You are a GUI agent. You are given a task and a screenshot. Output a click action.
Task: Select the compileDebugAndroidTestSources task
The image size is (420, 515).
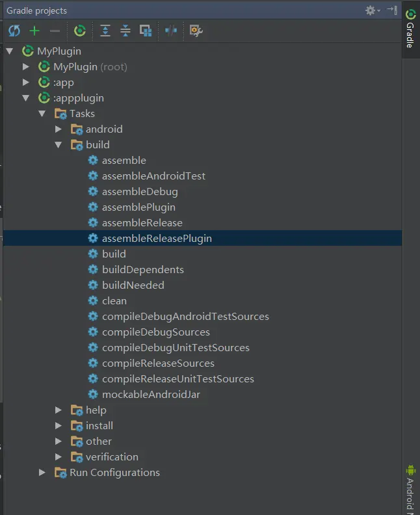coord(185,316)
